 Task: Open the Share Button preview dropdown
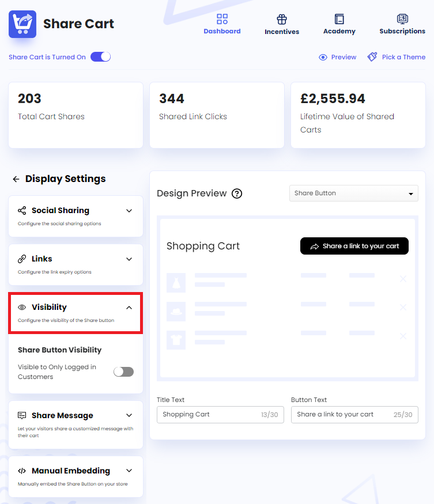[353, 193]
